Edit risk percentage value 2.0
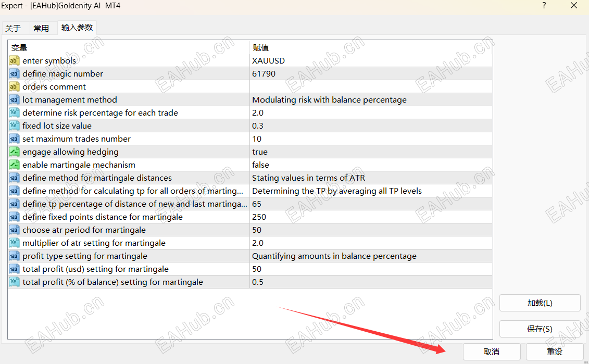This screenshot has height=364, width=589. coord(371,112)
